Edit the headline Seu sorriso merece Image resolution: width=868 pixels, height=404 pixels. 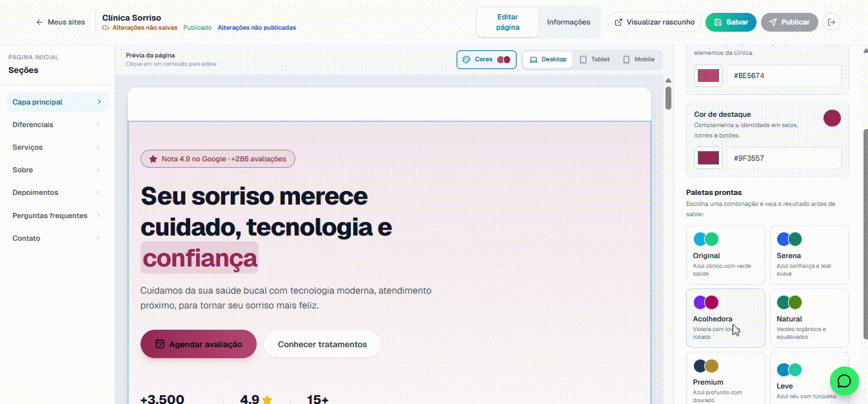(x=254, y=196)
